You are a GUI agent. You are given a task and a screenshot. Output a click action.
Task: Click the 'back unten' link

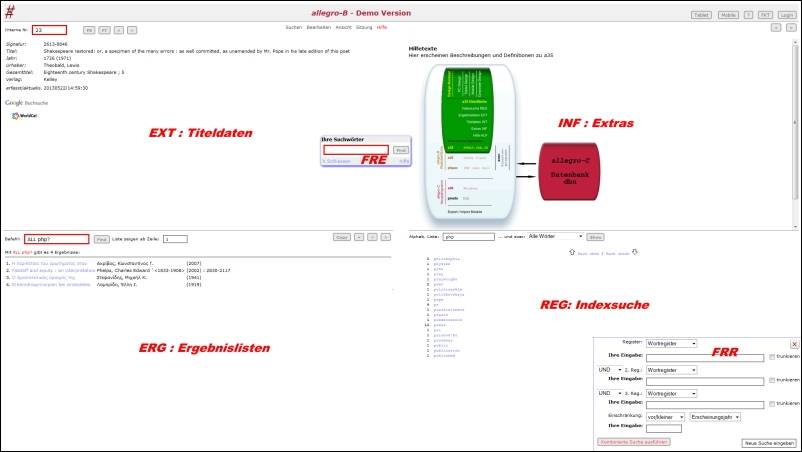tap(617, 254)
